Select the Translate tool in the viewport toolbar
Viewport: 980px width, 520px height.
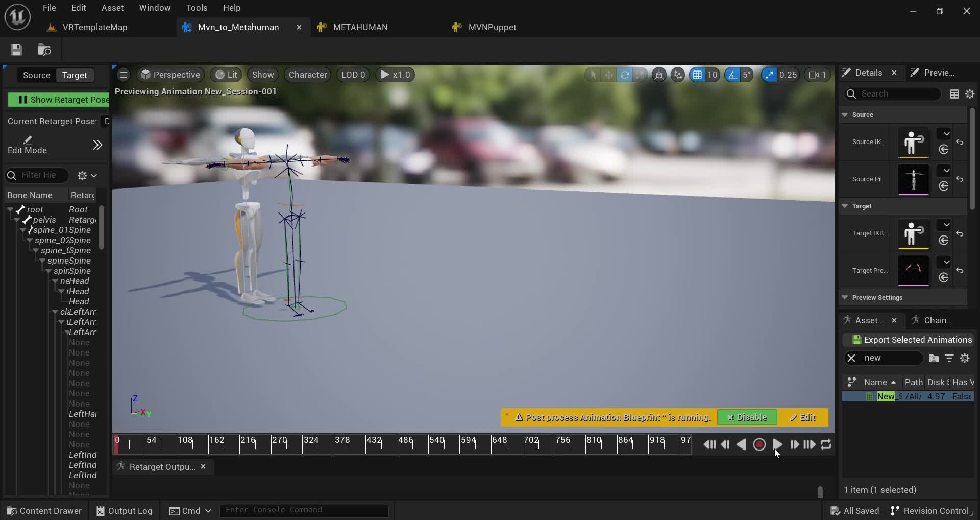click(x=609, y=75)
